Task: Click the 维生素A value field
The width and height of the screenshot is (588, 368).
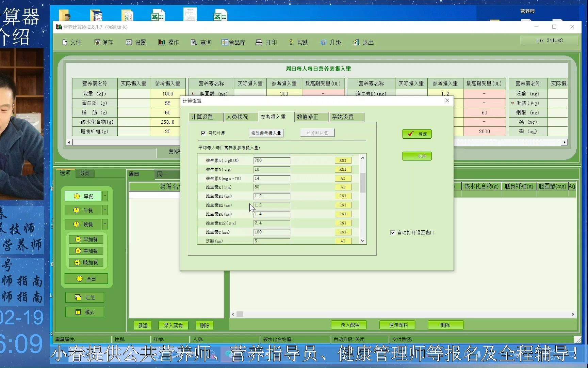Action: tap(272, 160)
